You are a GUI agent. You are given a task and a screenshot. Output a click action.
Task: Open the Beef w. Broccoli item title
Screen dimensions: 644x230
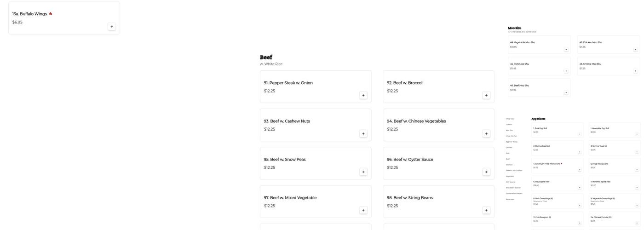coord(405,83)
